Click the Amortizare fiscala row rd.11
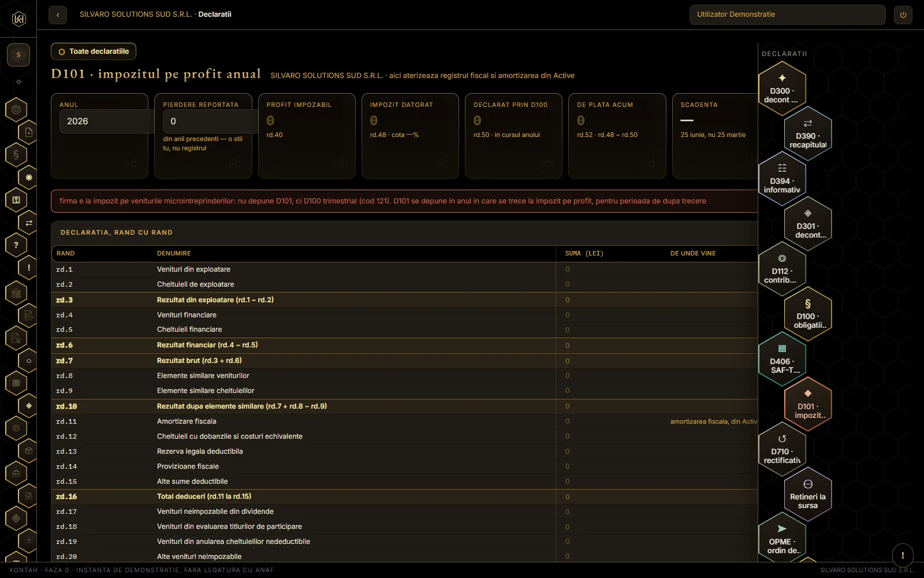924x578 pixels. [404, 421]
